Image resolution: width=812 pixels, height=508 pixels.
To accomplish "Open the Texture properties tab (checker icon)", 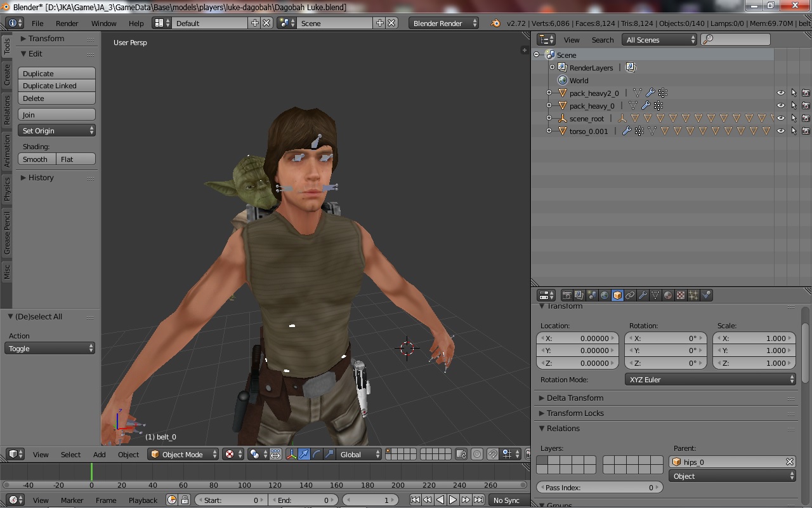I will tap(681, 295).
